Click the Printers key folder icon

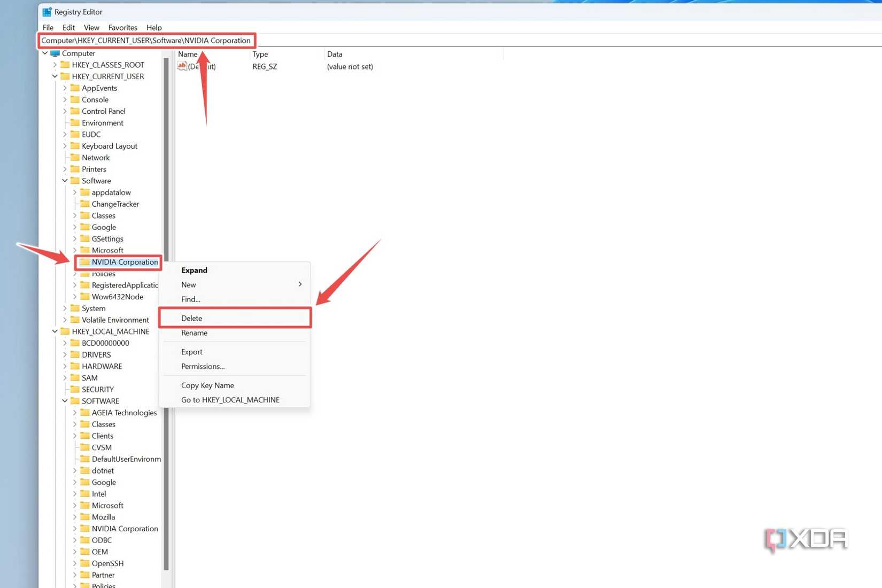[74, 169]
